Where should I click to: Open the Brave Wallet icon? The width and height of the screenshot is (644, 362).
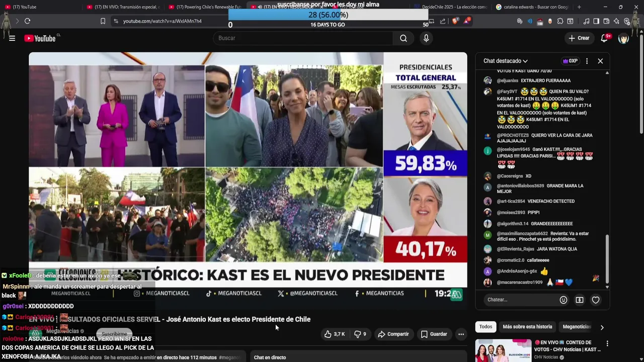click(x=606, y=21)
